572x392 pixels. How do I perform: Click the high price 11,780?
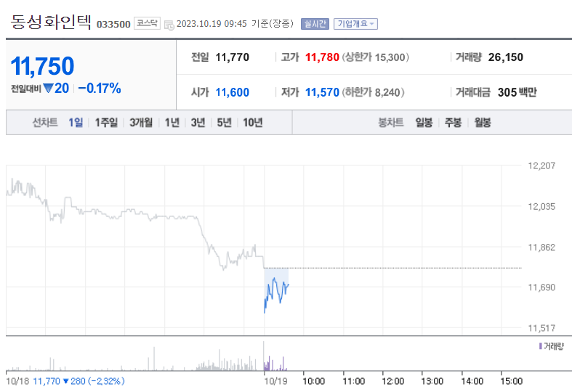322,57
